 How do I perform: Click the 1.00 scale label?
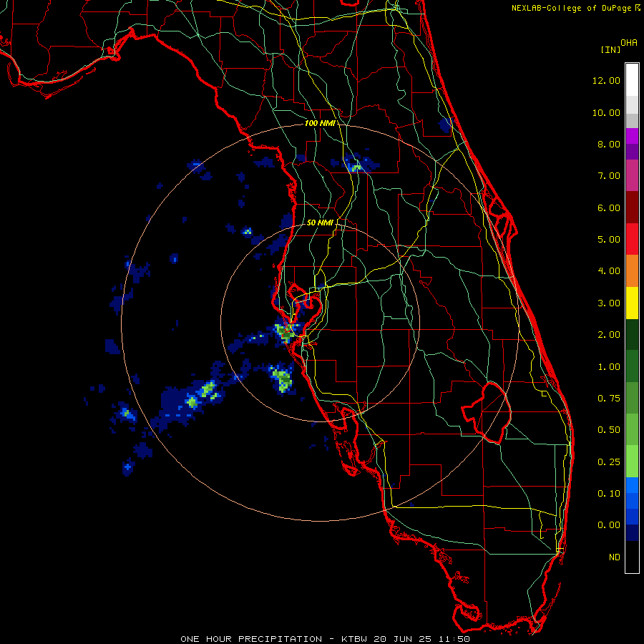coord(609,367)
